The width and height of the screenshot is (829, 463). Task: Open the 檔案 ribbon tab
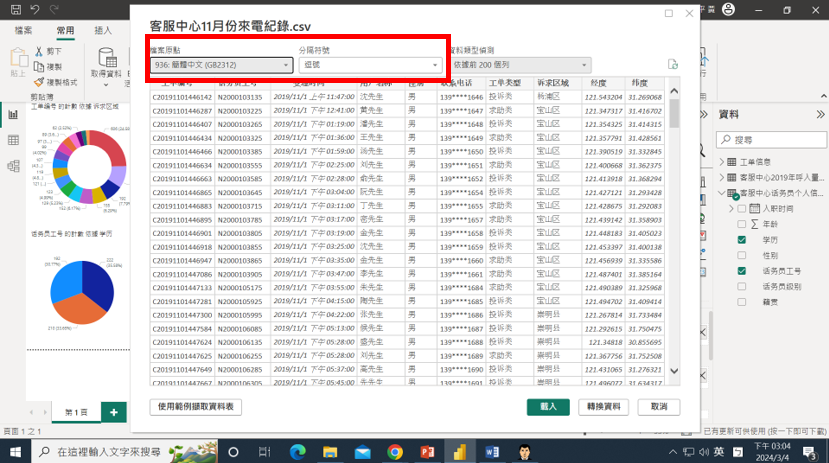pos(24,31)
